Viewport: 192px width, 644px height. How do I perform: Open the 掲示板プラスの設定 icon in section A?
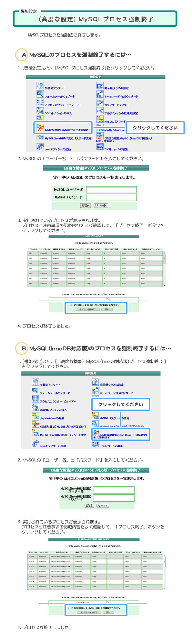100,86
